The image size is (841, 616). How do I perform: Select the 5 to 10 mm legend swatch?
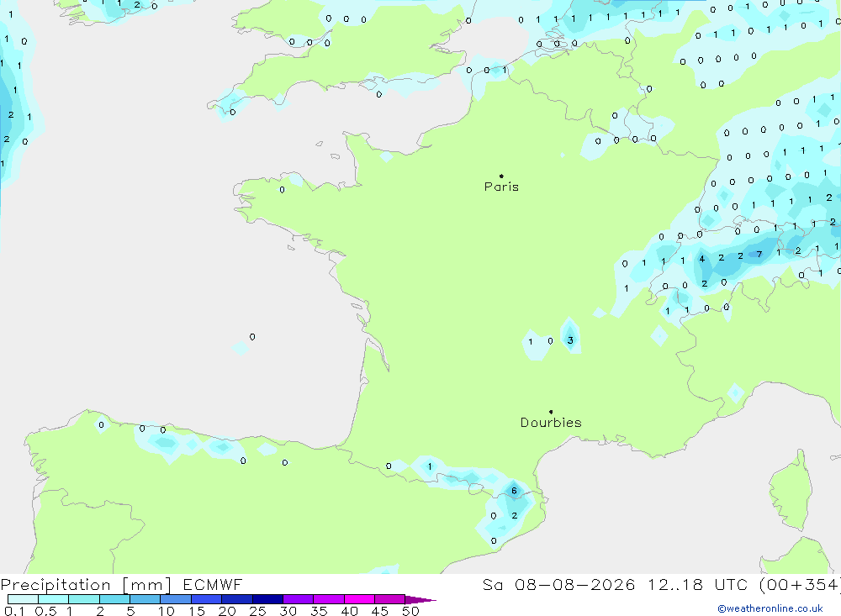[145, 599]
